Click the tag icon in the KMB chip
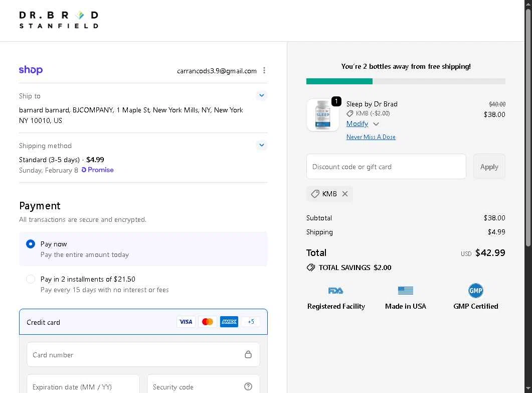532x393 pixels. [315, 194]
